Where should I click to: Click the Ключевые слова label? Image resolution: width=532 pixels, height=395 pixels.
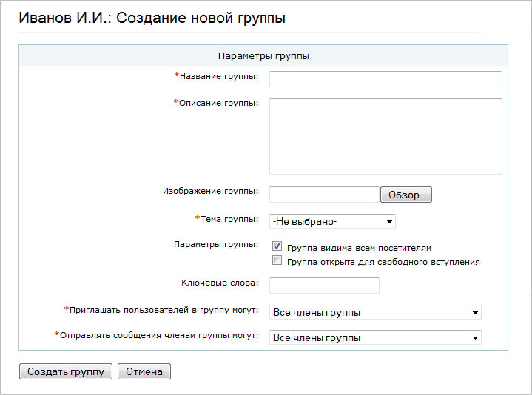(x=220, y=283)
